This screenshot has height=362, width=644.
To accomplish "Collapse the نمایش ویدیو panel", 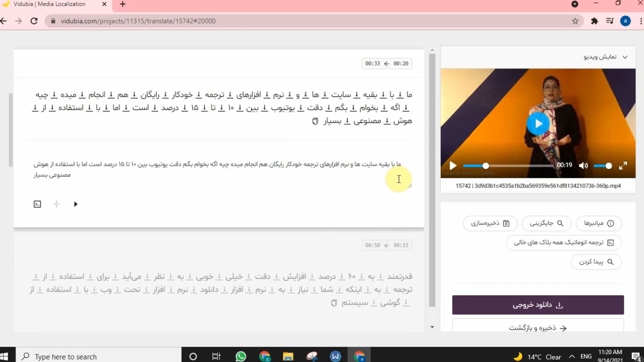I will pos(625,57).
